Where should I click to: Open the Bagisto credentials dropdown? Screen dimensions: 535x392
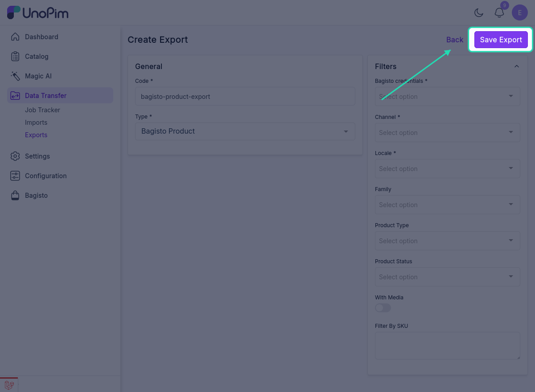pyautogui.click(x=448, y=96)
